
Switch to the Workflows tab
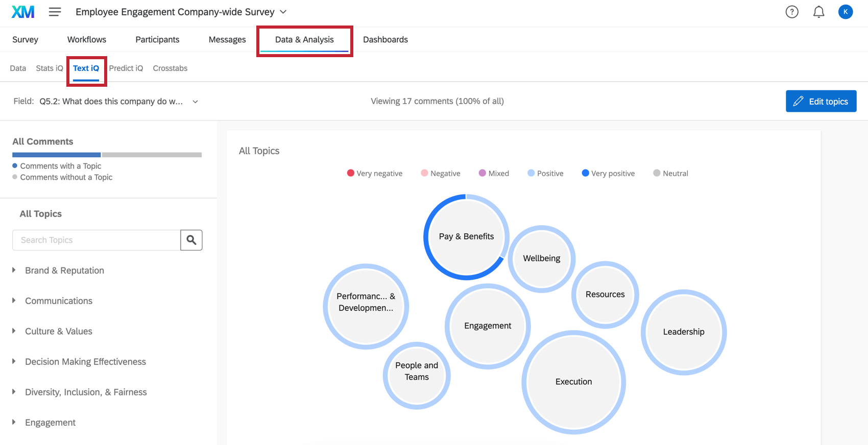[x=87, y=39]
